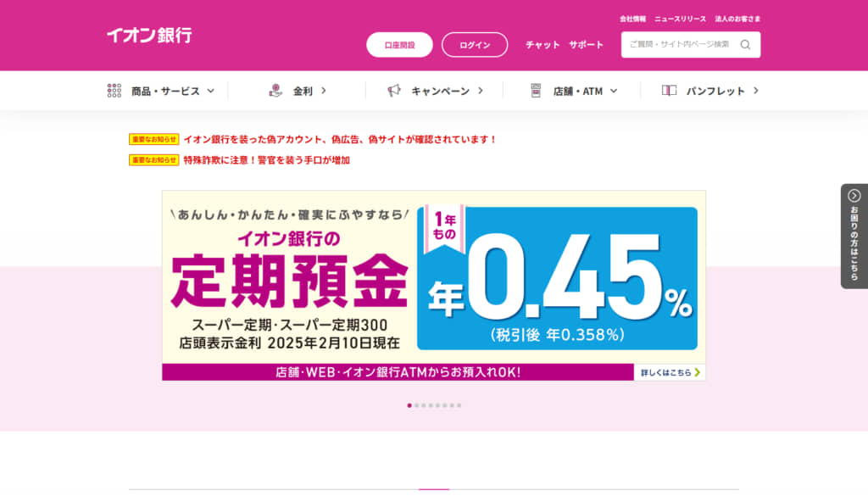Click the パンフレット booklet icon
The image size is (868, 496).
[x=669, y=91]
